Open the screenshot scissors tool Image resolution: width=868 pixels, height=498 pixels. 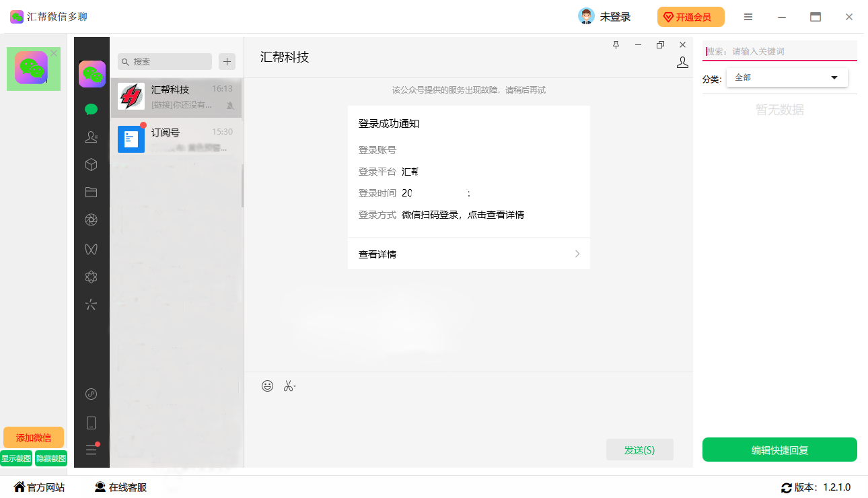coord(289,386)
